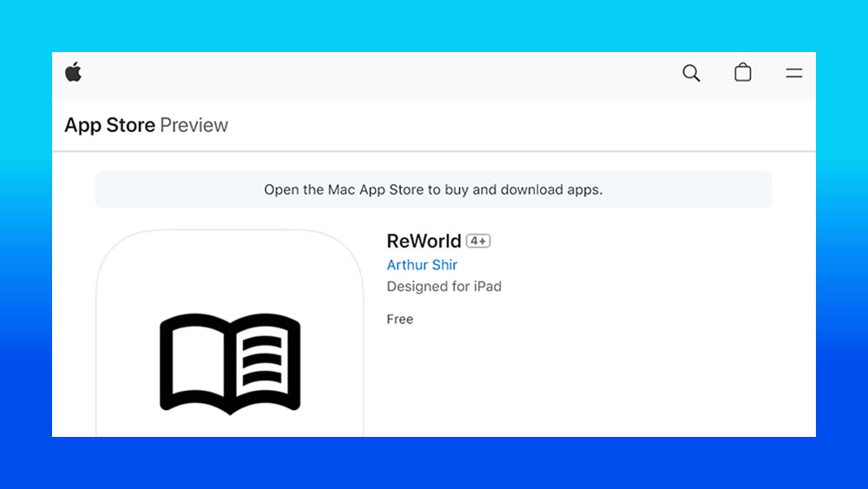The image size is (868, 489).
Task: Click the 4+ age rating badge
Action: pos(477,241)
